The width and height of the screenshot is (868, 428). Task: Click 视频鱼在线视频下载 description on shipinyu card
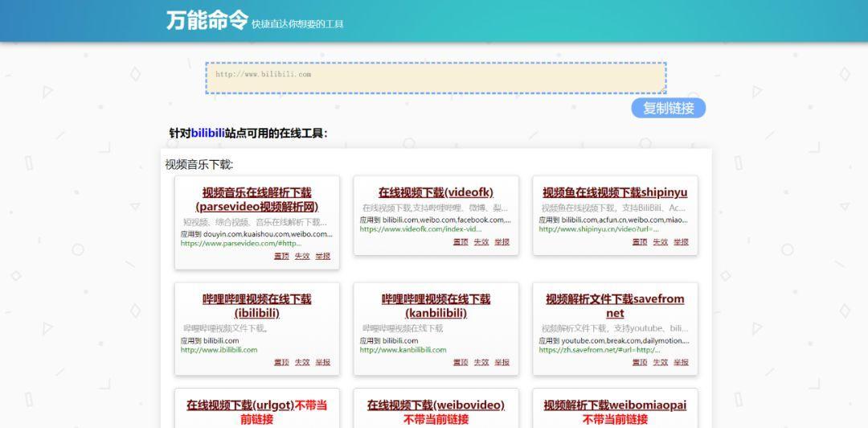click(614, 208)
